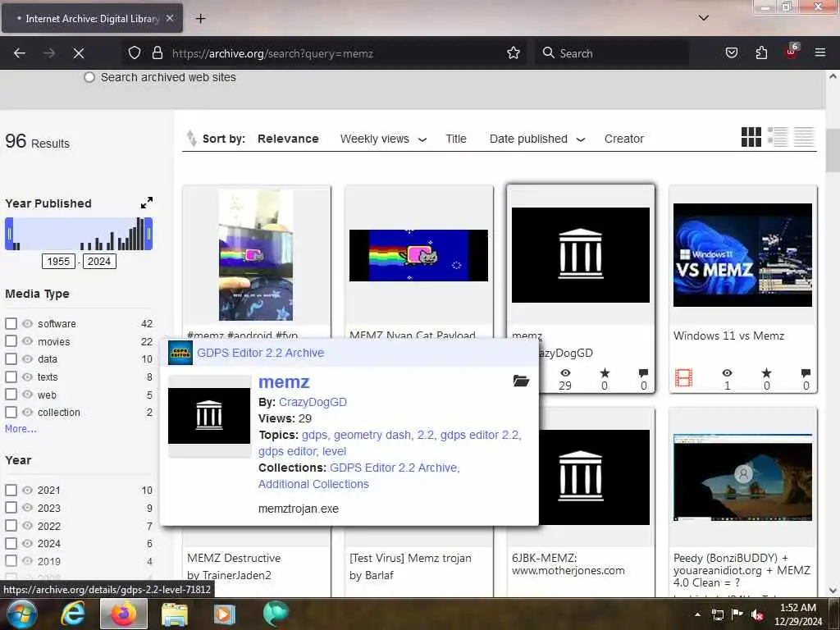Image resolution: width=840 pixels, height=630 pixels.
Task: Click the views eye on memz card
Action: (565, 373)
